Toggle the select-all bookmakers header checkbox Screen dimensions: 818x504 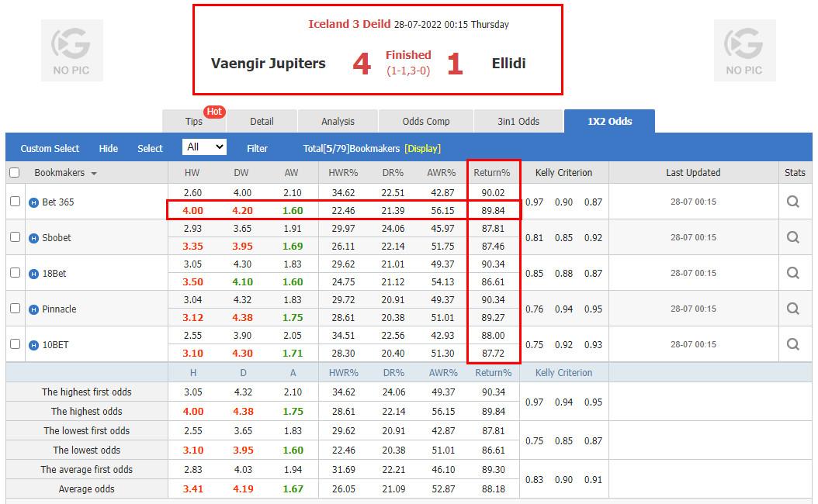[14, 173]
